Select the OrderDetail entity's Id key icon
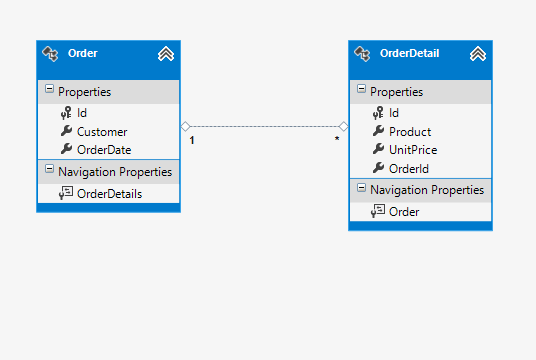Viewport: 536px width, 360px height. pyautogui.click(x=378, y=113)
